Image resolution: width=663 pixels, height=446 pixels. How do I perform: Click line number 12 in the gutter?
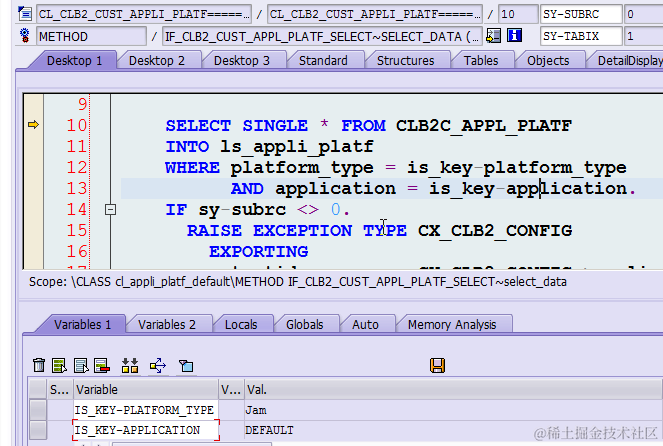click(77, 167)
